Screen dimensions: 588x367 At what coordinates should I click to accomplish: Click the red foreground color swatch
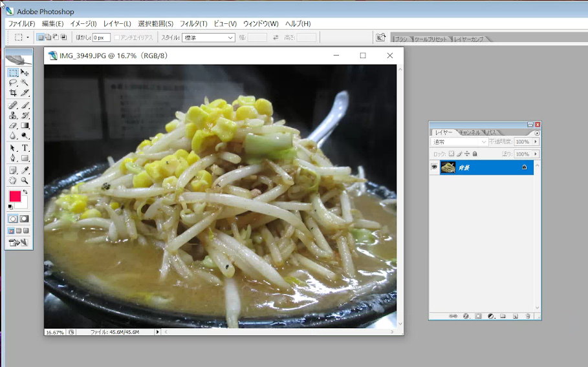click(x=15, y=196)
